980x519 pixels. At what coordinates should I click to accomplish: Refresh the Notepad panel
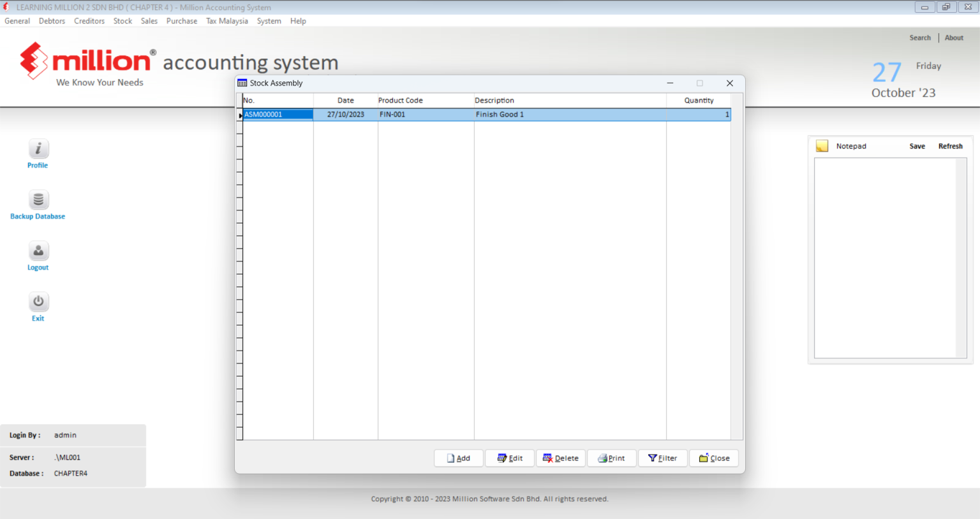coord(950,146)
